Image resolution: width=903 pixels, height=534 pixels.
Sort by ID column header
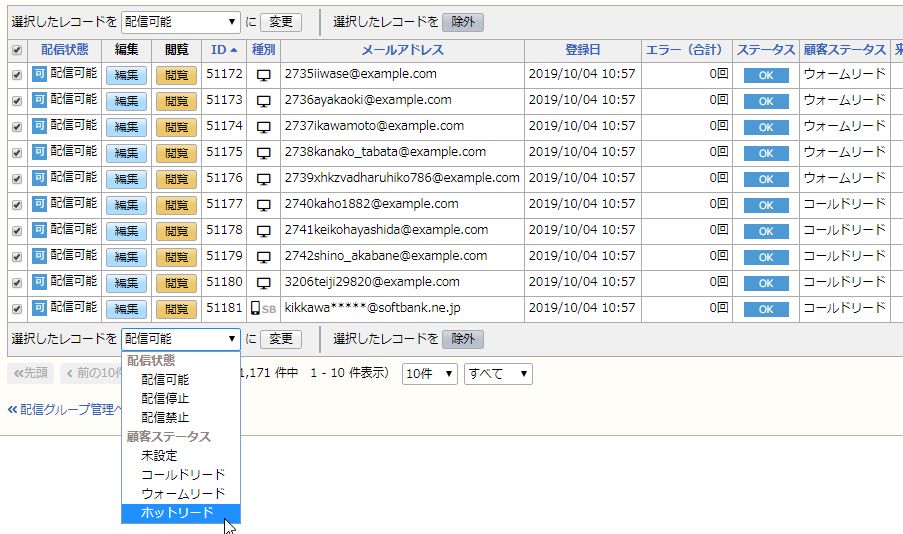pyautogui.click(x=224, y=50)
